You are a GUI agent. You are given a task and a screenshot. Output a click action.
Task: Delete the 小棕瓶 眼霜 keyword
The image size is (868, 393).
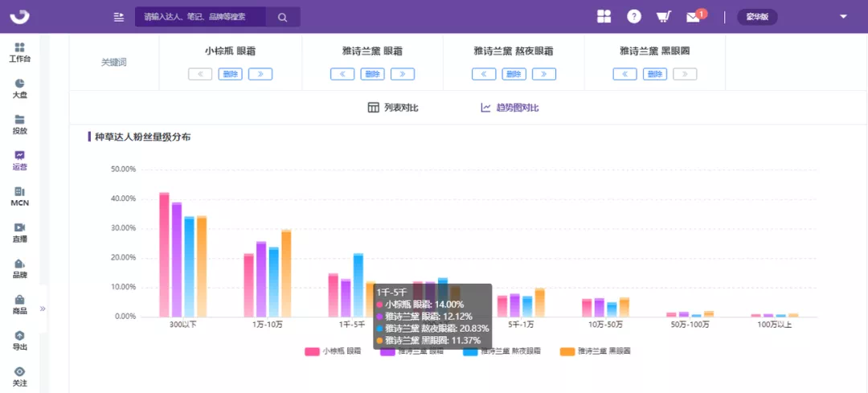pos(231,74)
